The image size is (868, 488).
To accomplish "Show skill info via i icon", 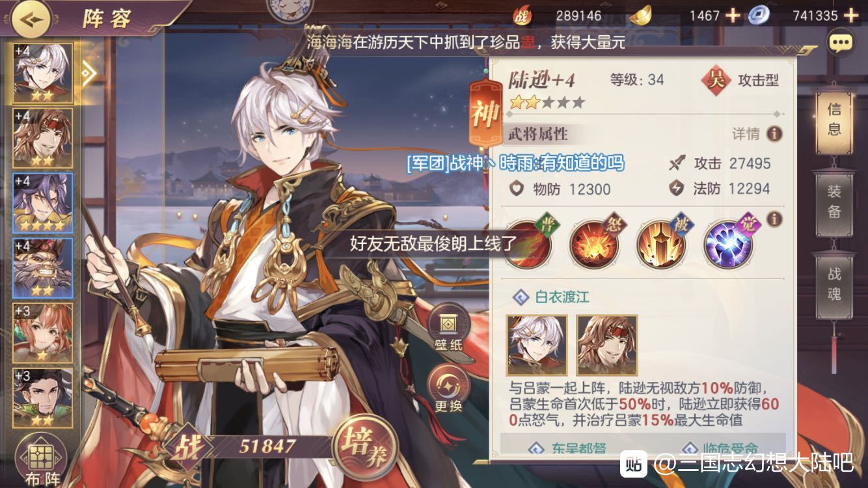I will click(774, 219).
